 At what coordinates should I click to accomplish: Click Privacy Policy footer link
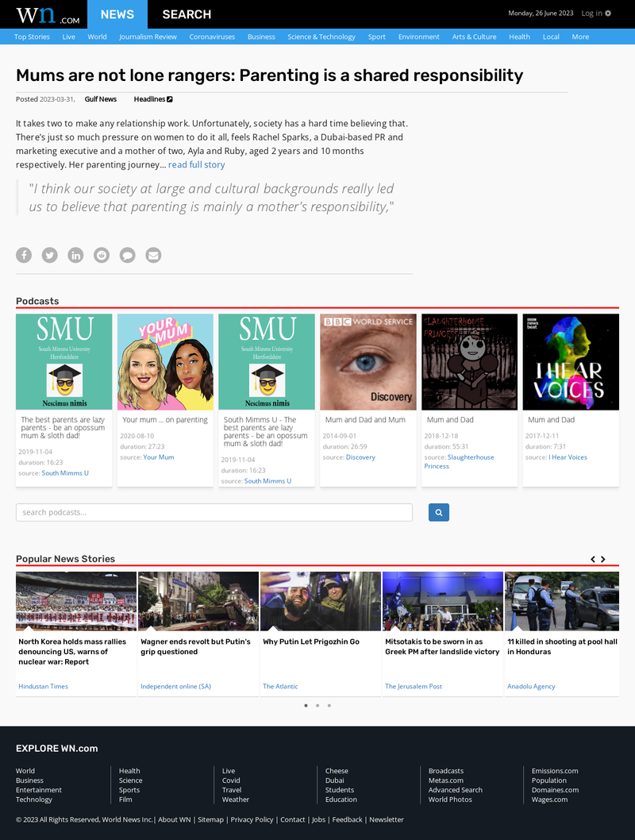[x=252, y=819]
